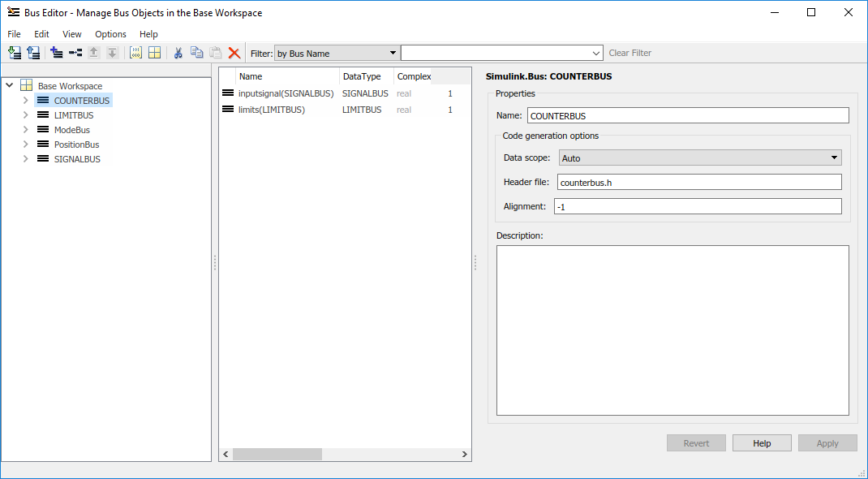Click the bus icon beside SIGNALBUS

(43, 158)
